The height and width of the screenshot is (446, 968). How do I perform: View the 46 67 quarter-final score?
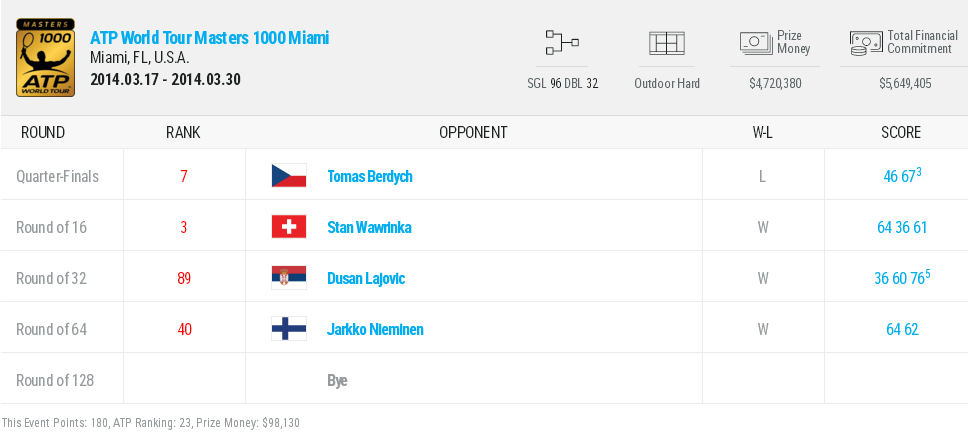[901, 176]
